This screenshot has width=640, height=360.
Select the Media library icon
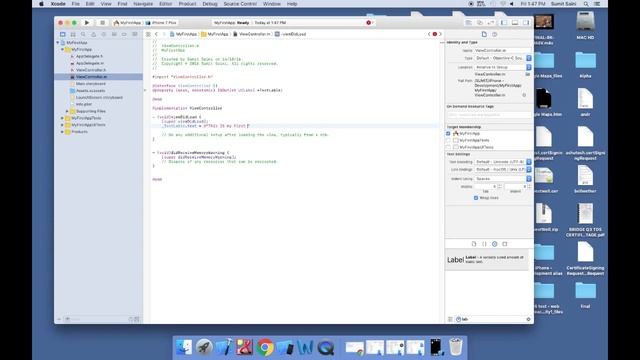(x=505, y=244)
